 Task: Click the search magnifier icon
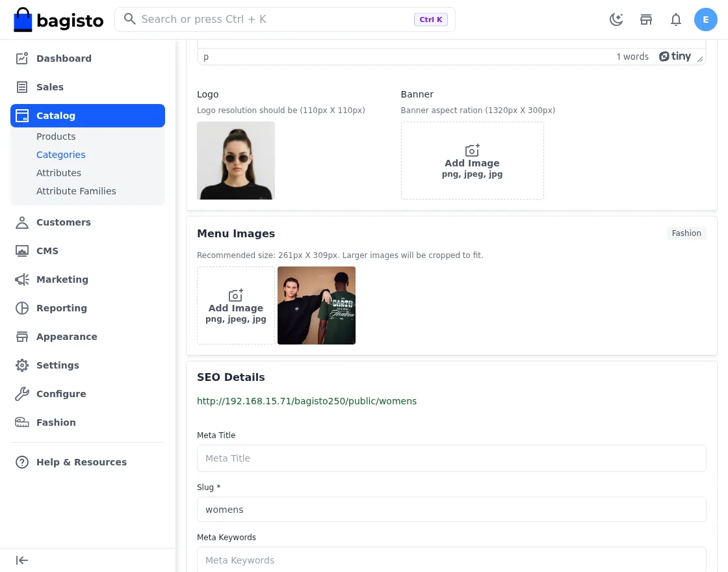click(x=129, y=19)
